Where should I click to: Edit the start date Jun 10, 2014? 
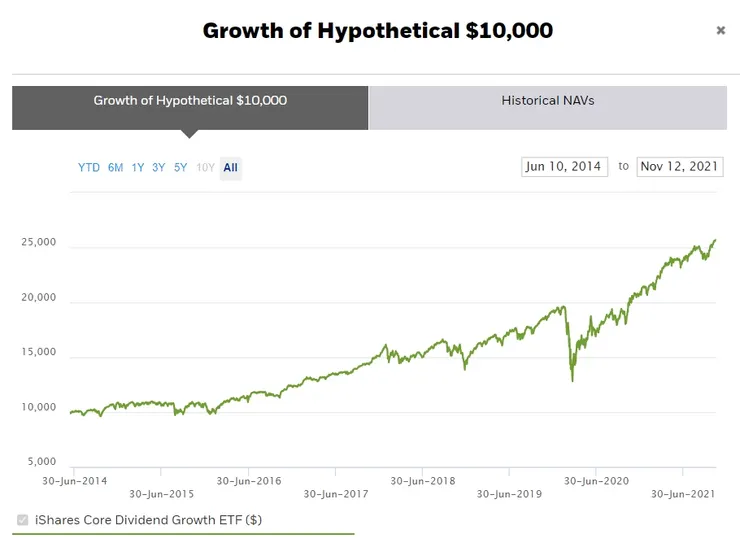pyautogui.click(x=564, y=167)
